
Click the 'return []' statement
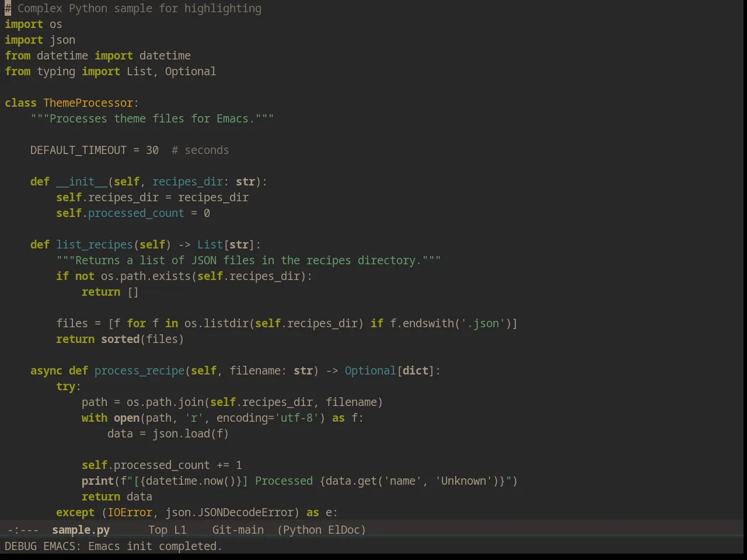tap(110, 292)
